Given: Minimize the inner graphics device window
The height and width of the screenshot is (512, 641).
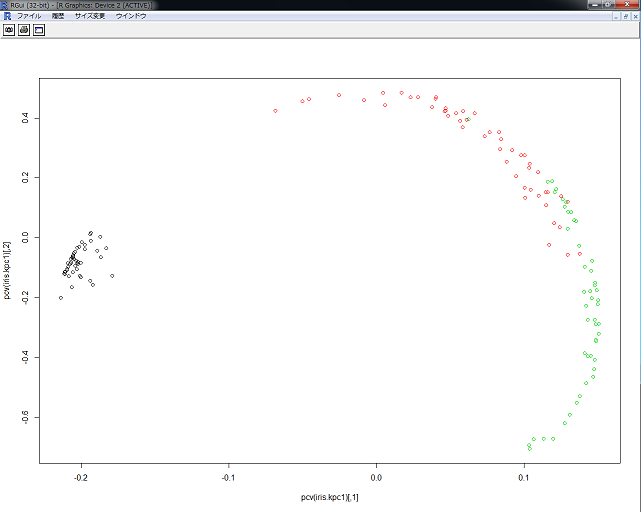Looking at the screenshot, I should point(615,16).
